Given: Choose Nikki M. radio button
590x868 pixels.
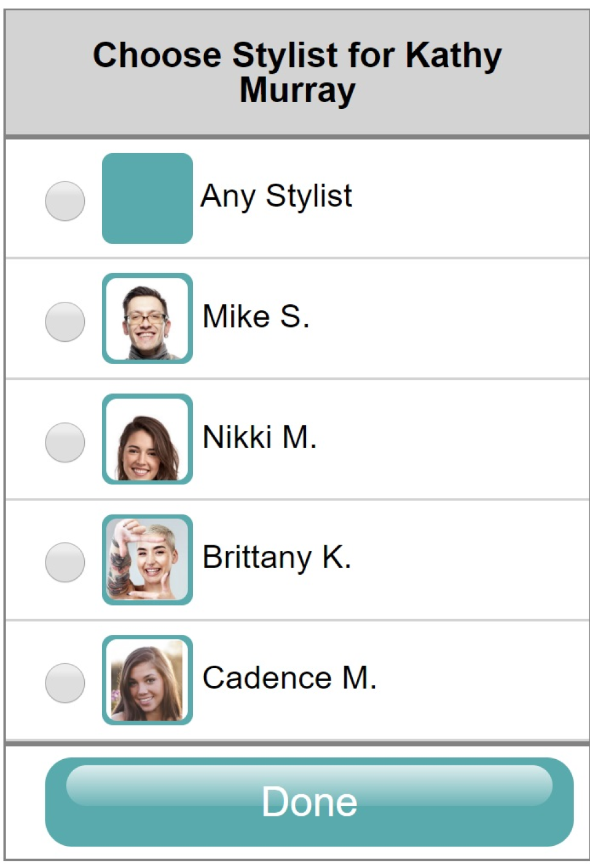Looking at the screenshot, I should pos(65,442).
